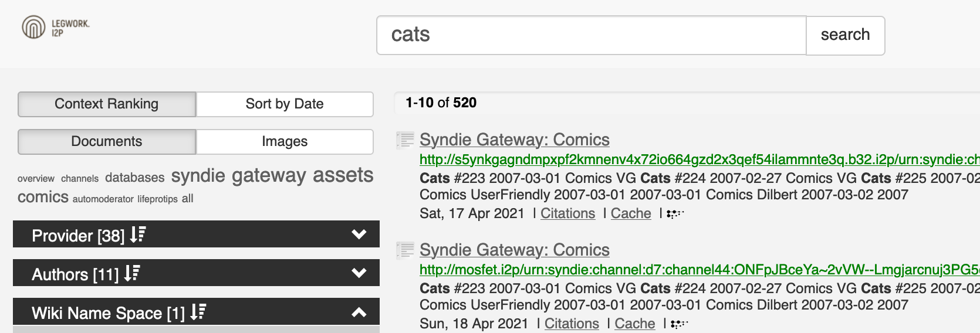
Task: Open Citations for the first result
Action: pyautogui.click(x=567, y=213)
